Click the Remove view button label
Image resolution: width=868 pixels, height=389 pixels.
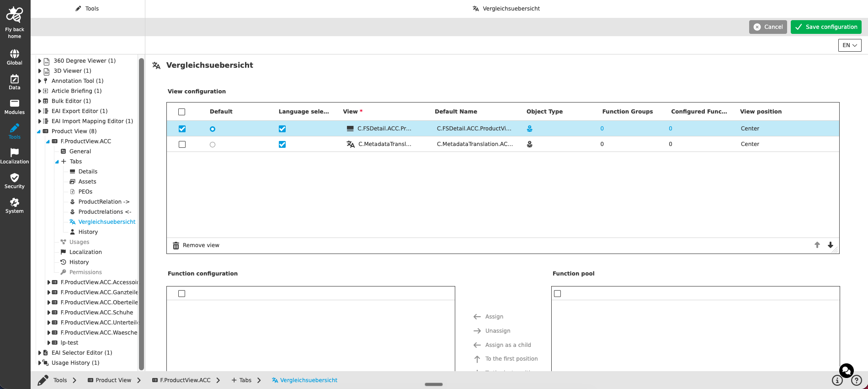point(201,245)
